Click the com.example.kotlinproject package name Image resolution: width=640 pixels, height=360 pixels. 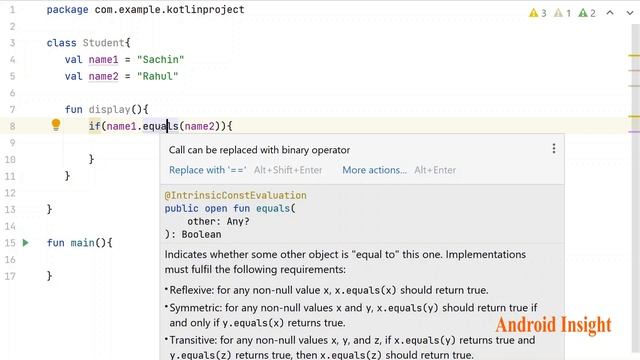[x=169, y=9]
